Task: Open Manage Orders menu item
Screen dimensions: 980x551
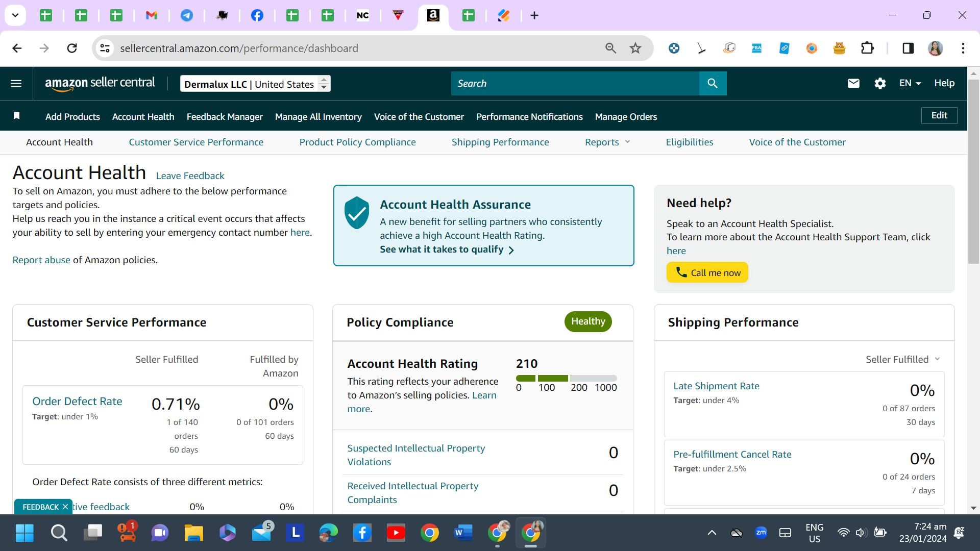Action: click(626, 117)
